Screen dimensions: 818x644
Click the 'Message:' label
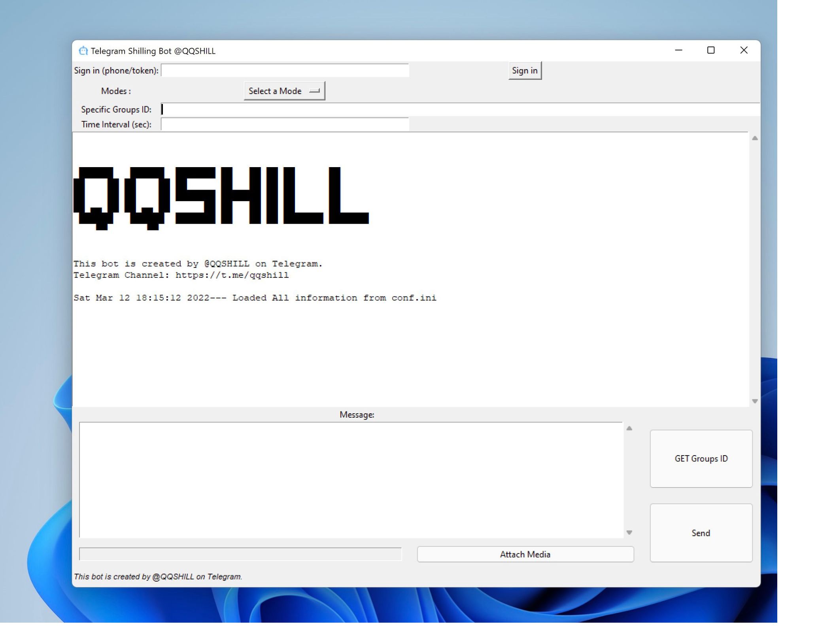click(x=357, y=415)
